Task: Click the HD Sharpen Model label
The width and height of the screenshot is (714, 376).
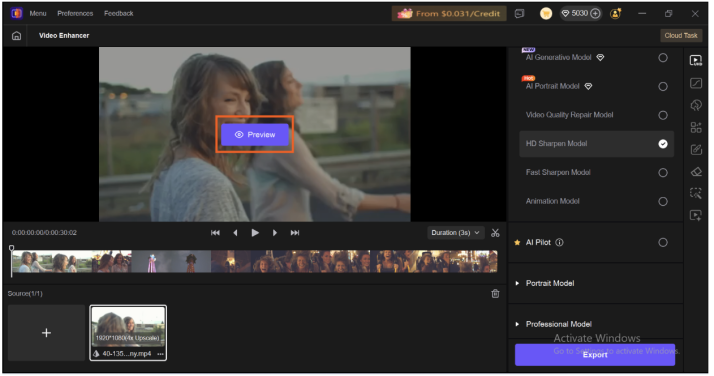Action: (556, 143)
